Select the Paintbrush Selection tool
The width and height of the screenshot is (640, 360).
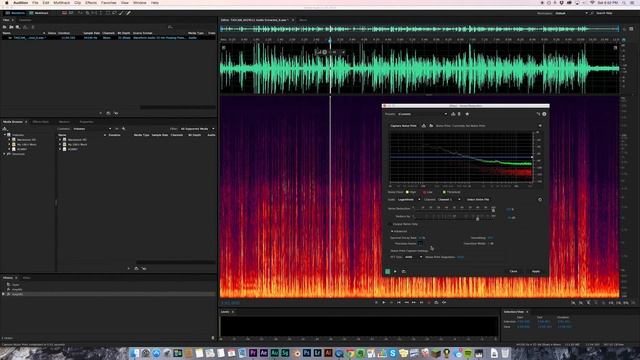pos(121,13)
